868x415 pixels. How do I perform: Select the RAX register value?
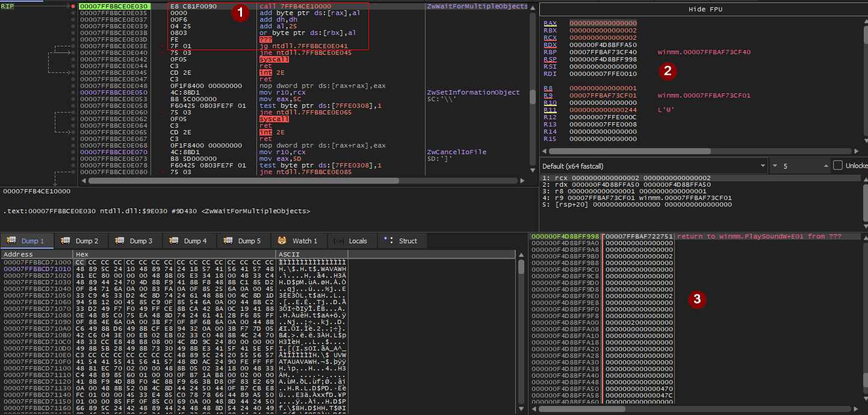click(x=603, y=23)
